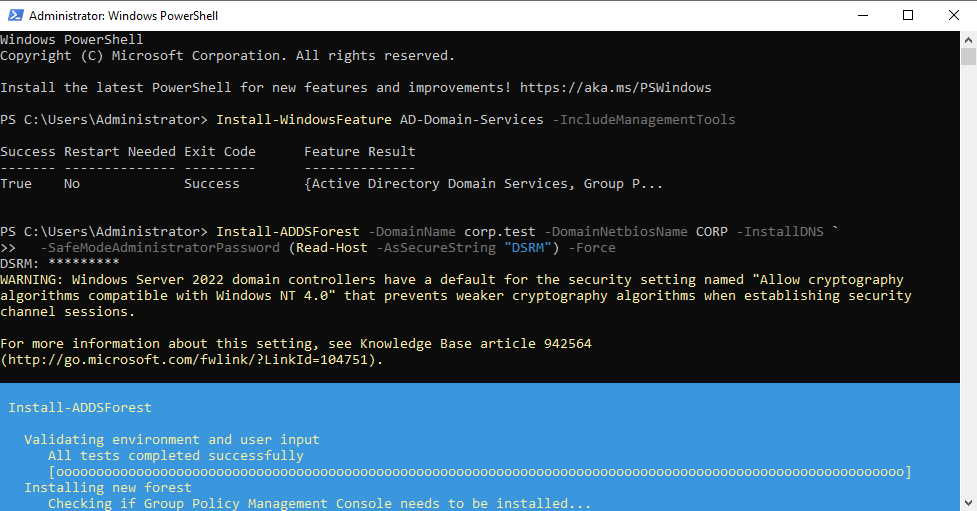Click '{Active Directory Domain Services, Group P...' result
This screenshot has width=977, height=511.
coord(484,184)
